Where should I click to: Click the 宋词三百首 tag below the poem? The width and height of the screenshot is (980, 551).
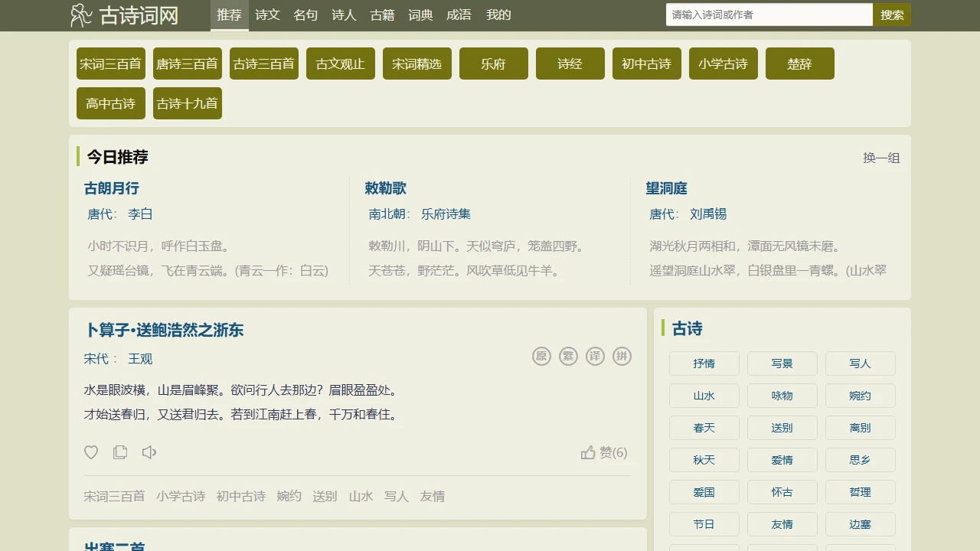tap(114, 496)
